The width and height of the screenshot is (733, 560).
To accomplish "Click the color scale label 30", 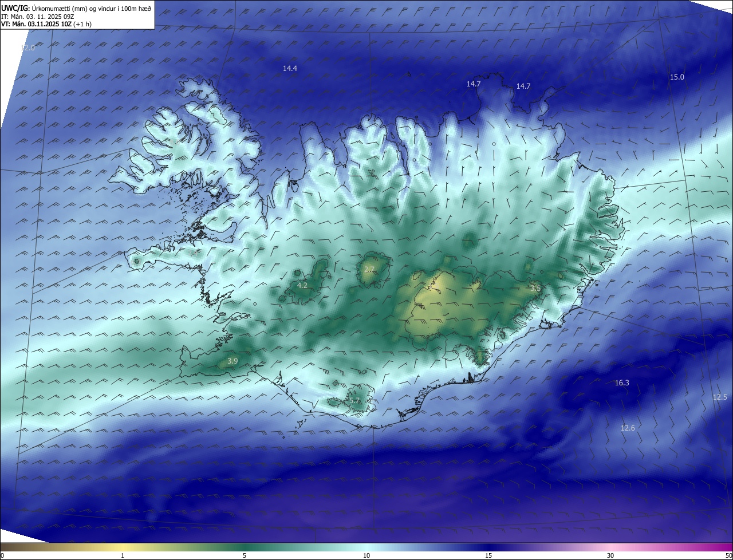I will pyautogui.click(x=610, y=555).
